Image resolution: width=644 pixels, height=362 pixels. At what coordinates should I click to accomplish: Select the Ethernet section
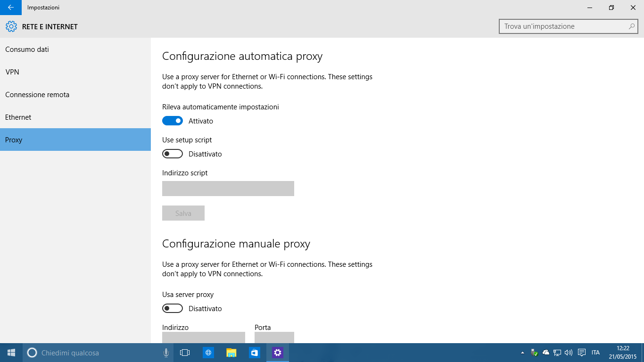coord(75,117)
